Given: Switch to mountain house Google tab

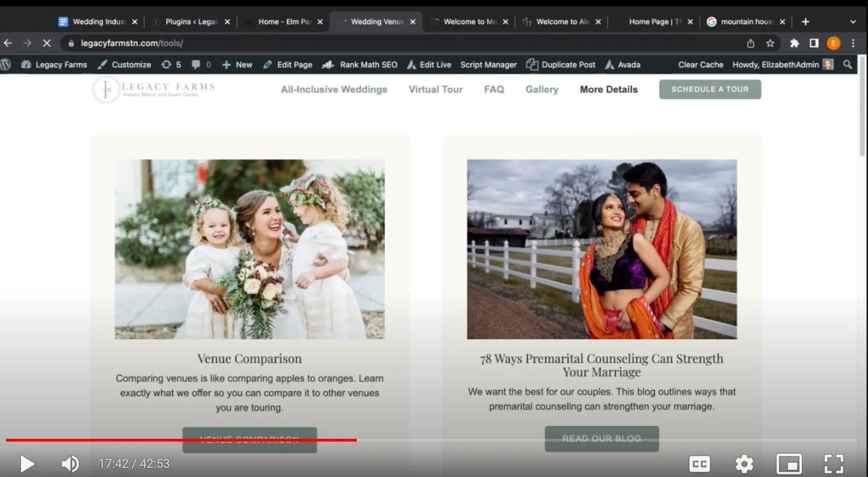Looking at the screenshot, I should [x=746, y=22].
